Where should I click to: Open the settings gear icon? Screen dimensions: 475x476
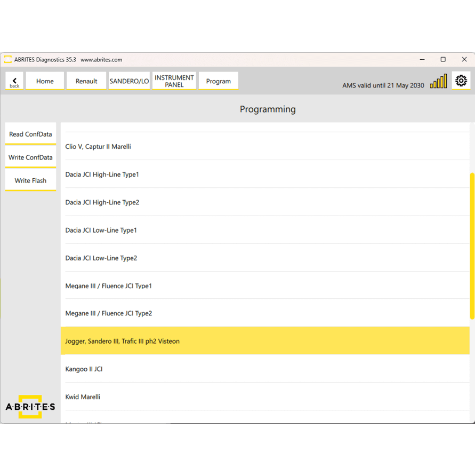pyautogui.click(x=461, y=81)
